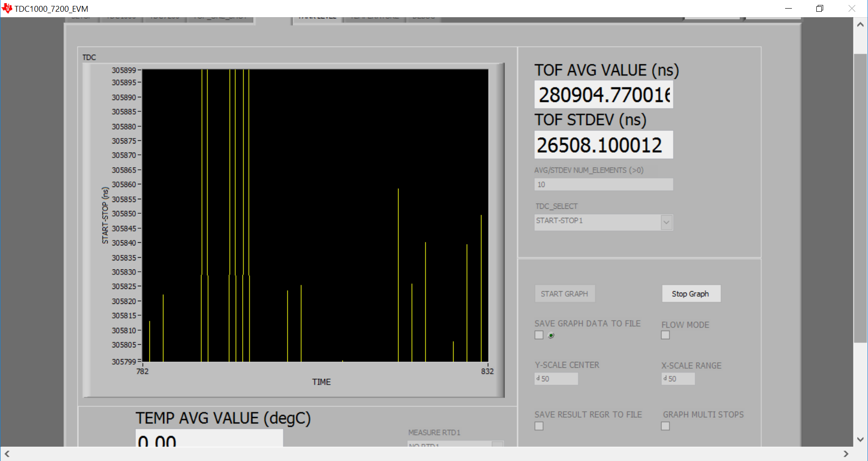This screenshot has width=868, height=461.
Task: Click the TOF AVG VALUE (ns) label
Action: tap(607, 70)
